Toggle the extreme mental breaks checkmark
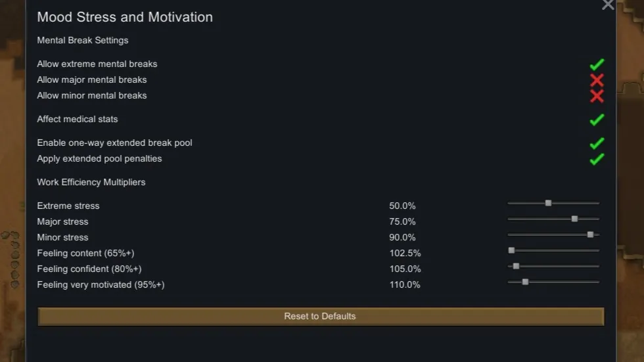 [597, 64]
